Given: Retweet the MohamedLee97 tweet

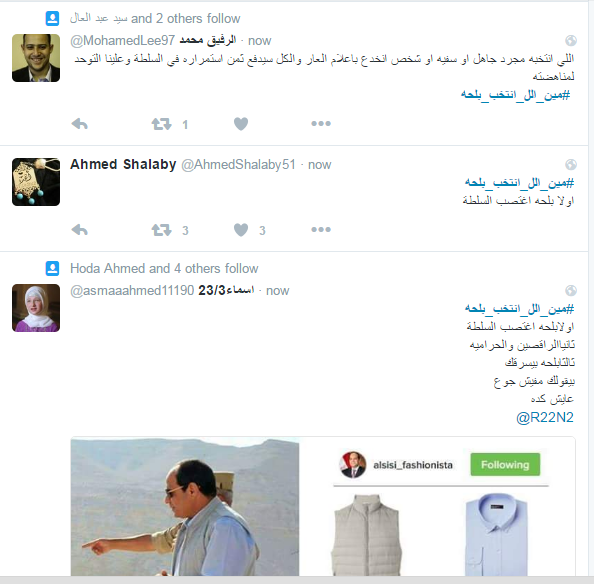Looking at the screenshot, I should click(161, 124).
